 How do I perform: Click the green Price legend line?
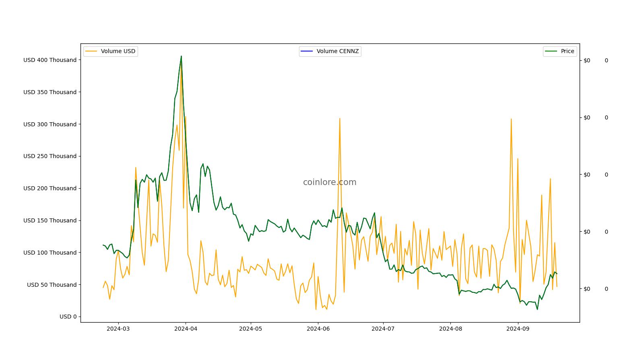click(551, 51)
